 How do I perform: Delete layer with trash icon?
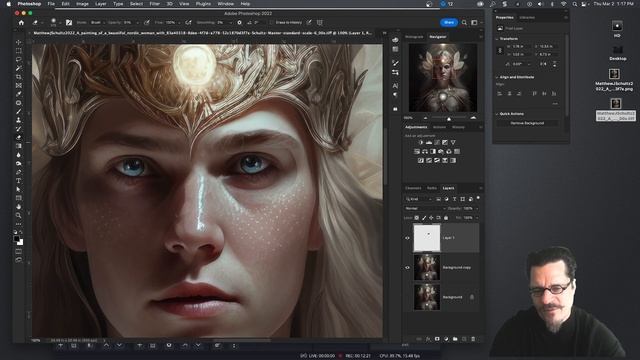coord(473,339)
